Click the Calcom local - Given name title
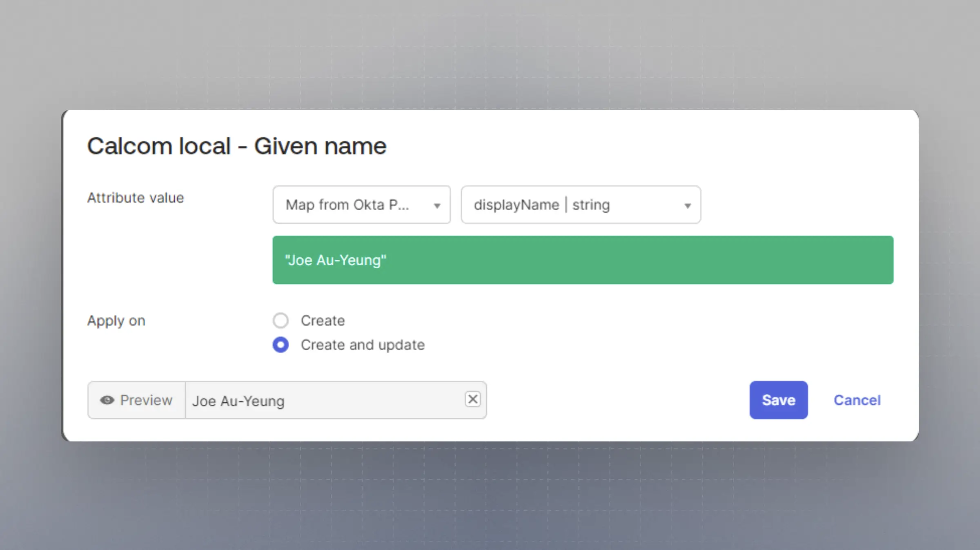This screenshot has height=550, width=980. pos(237,146)
